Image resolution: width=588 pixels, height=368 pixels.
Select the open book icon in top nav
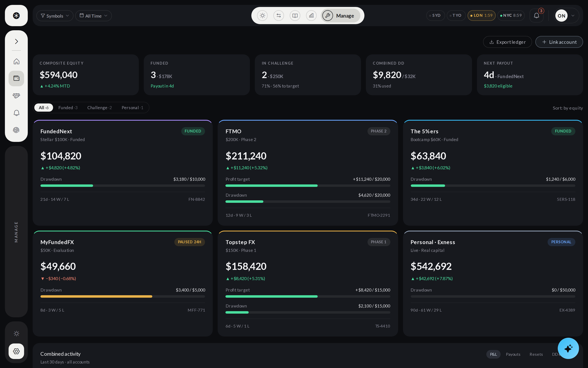click(x=295, y=16)
